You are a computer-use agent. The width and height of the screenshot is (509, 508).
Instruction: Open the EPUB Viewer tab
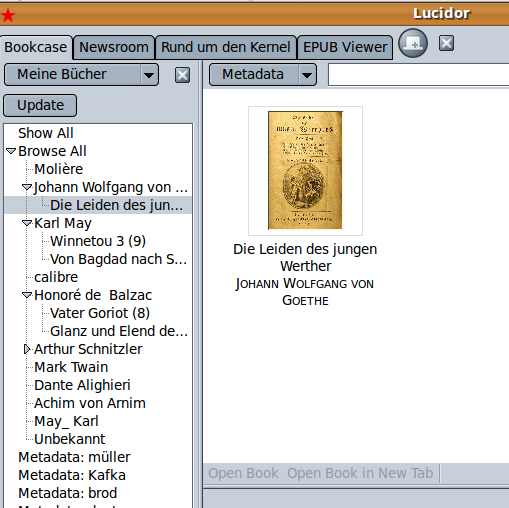(345, 47)
